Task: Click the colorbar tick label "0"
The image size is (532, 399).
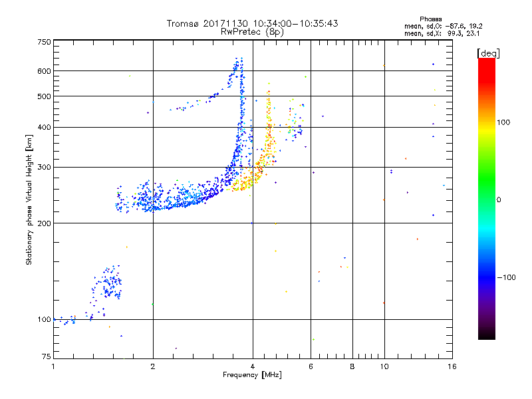Action: coord(499,199)
